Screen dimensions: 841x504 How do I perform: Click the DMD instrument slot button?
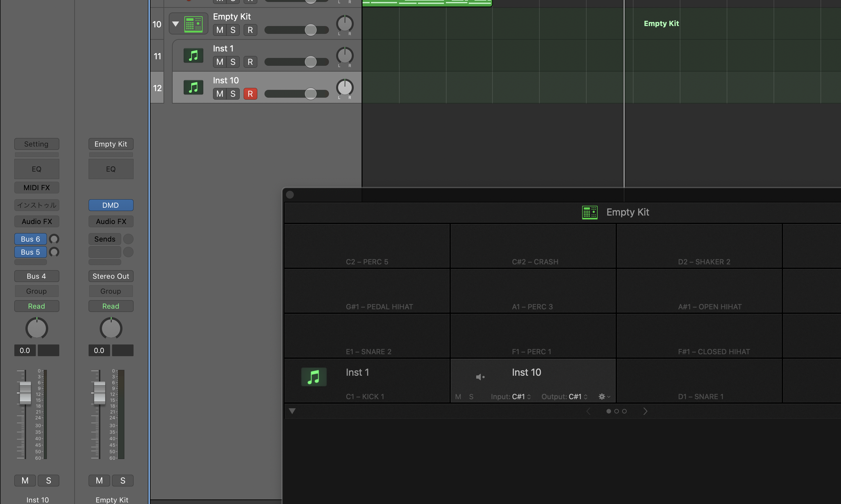[x=111, y=205]
